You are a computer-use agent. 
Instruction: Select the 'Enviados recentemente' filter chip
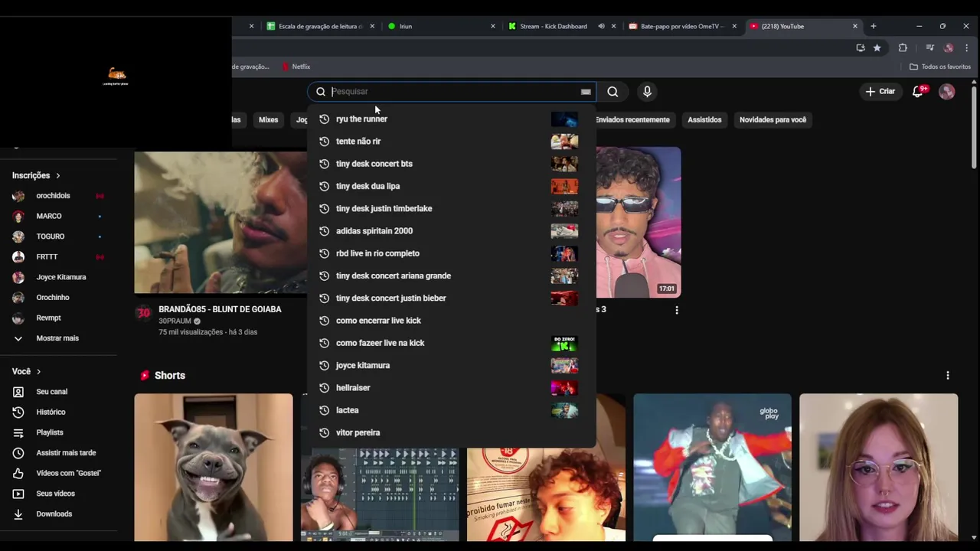(632, 119)
